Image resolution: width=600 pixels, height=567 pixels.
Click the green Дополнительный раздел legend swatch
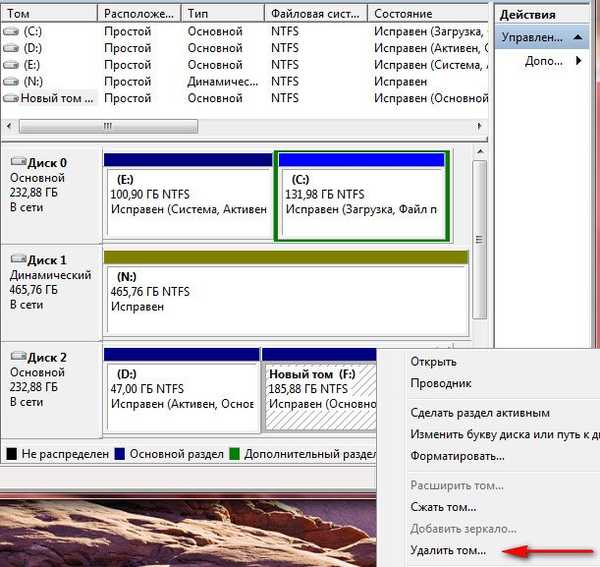coord(234,454)
